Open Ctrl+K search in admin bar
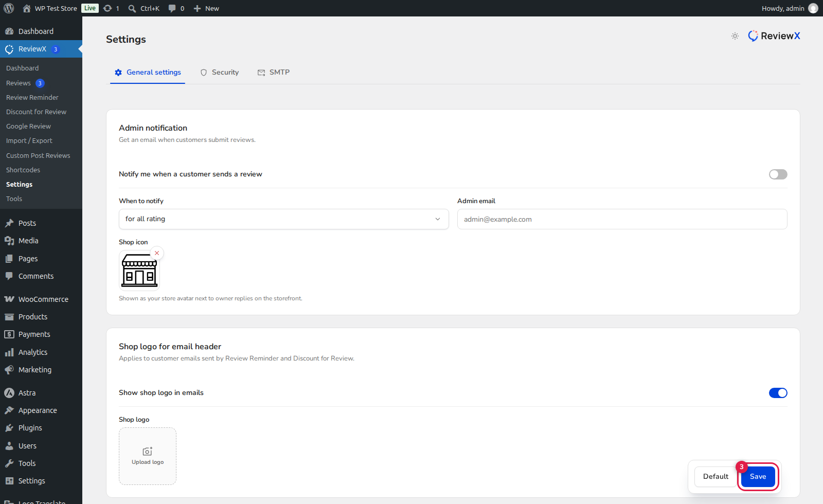Viewport: 823px width, 504px height. pos(144,8)
